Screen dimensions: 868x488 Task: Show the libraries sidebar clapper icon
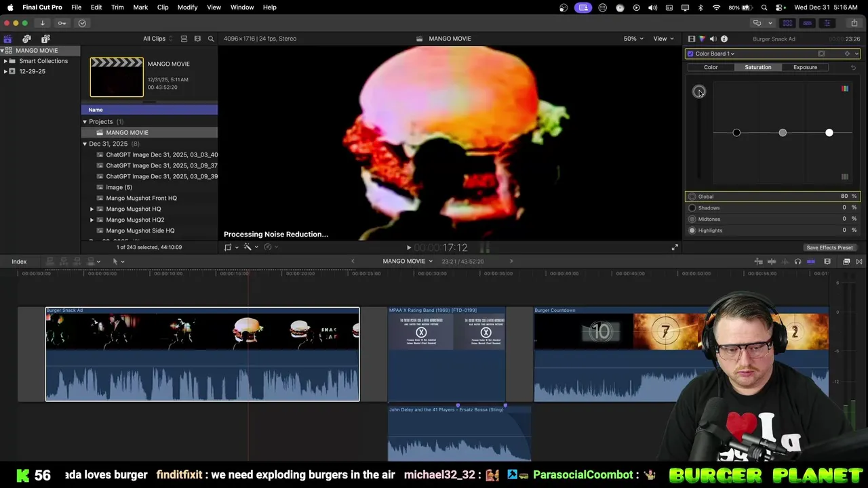7,39
